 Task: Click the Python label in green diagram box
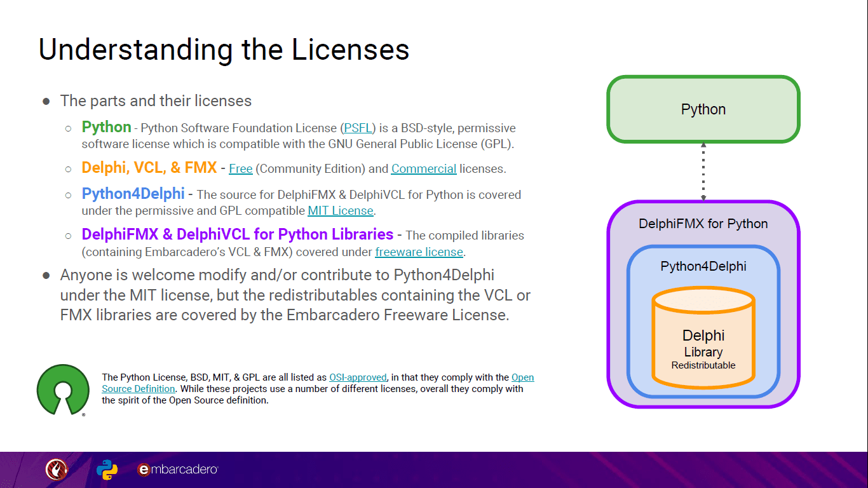click(x=703, y=109)
